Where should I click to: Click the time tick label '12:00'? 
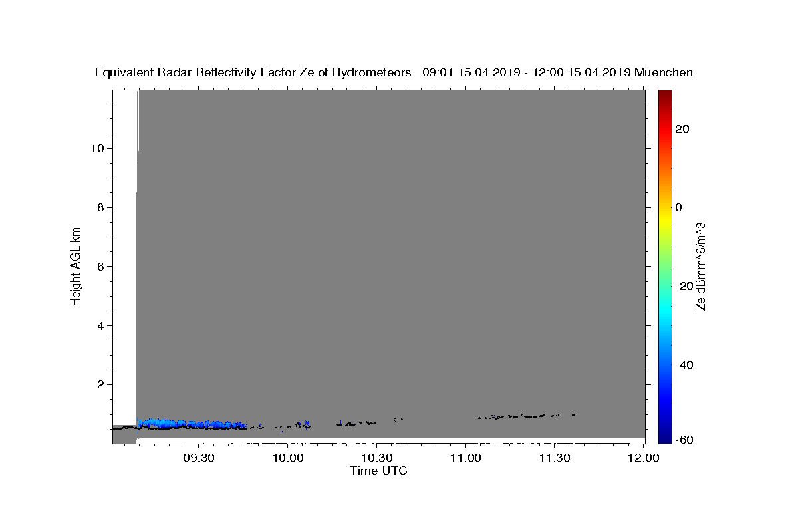point(643,458)
